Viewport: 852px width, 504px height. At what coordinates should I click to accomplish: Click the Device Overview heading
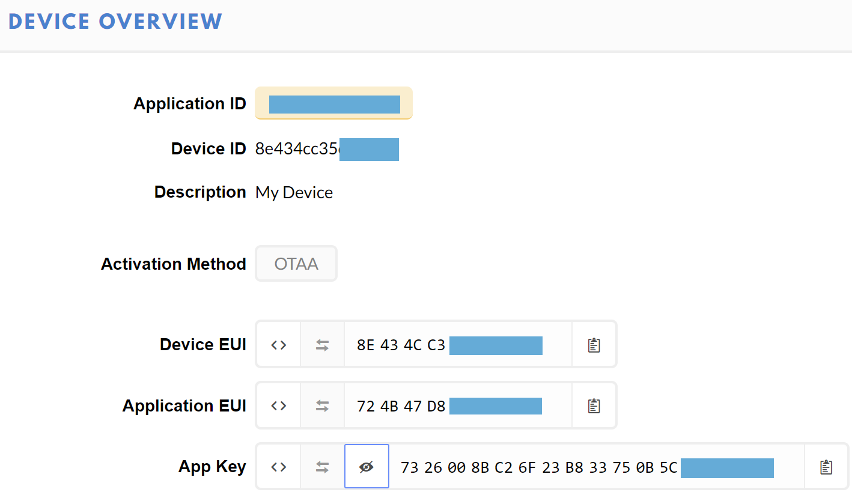point(115,22)
